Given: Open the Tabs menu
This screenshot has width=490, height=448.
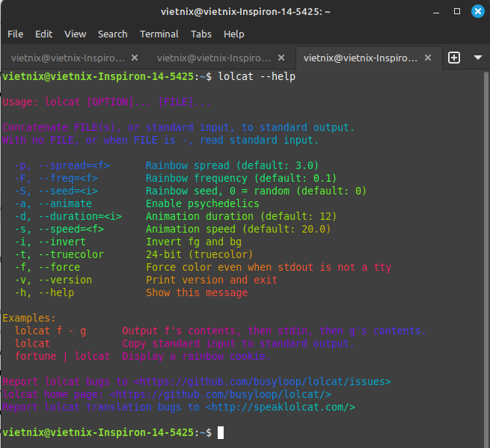Looking at the screenshot, I should (x=201, y=34).
